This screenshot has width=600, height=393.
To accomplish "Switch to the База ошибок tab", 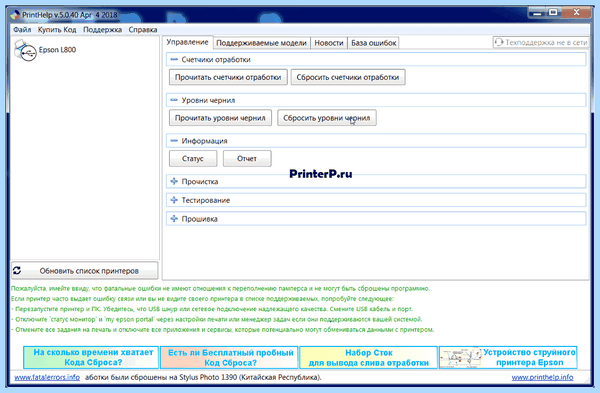I will [373, 43].
